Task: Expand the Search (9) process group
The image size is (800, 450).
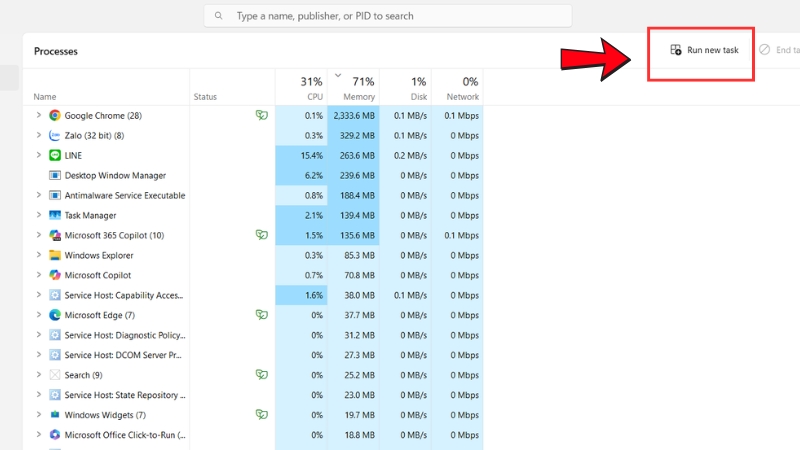Action: click(x=38, y=374)
